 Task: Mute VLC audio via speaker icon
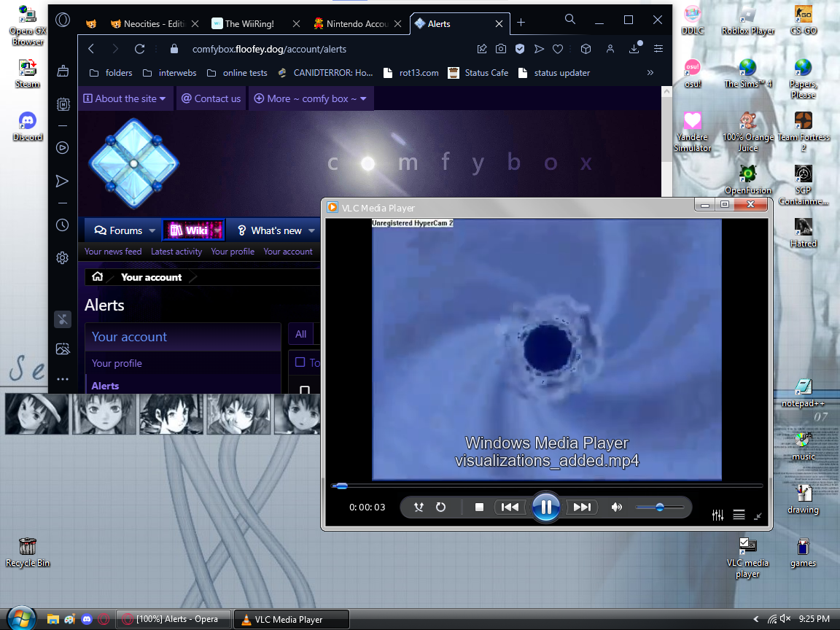click(x=617, y=507)
